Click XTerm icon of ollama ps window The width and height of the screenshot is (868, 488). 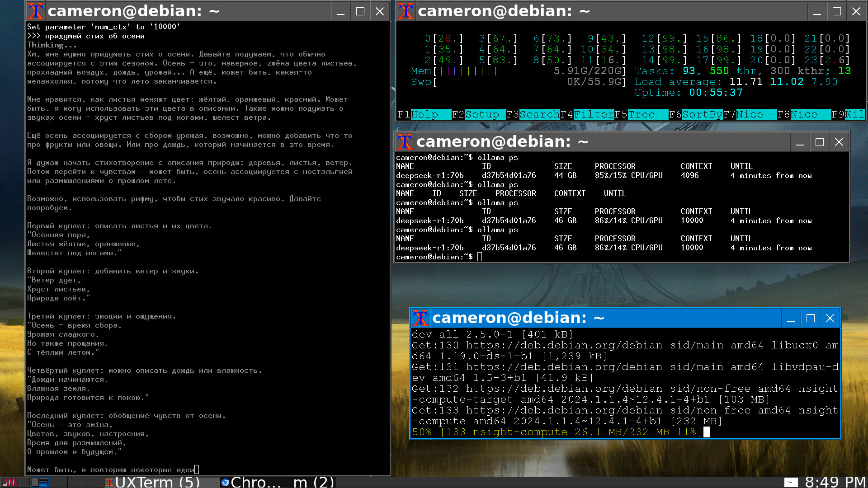404,142
